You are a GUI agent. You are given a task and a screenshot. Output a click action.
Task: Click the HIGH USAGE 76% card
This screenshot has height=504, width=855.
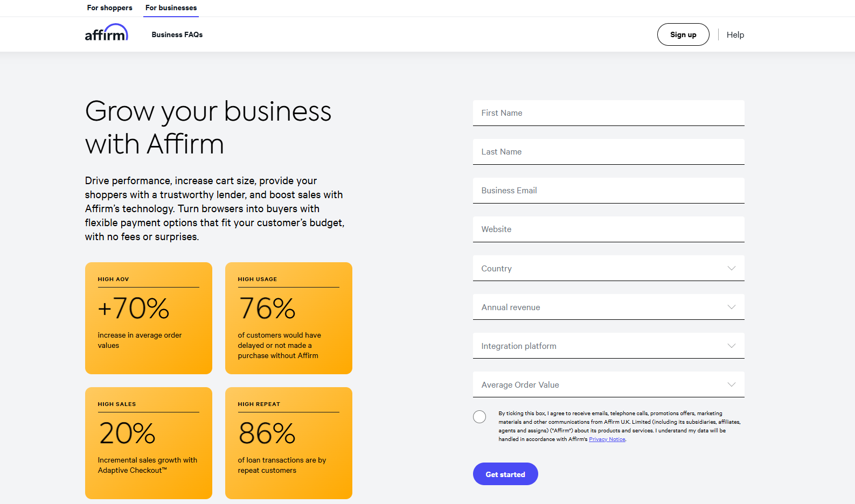289,318
